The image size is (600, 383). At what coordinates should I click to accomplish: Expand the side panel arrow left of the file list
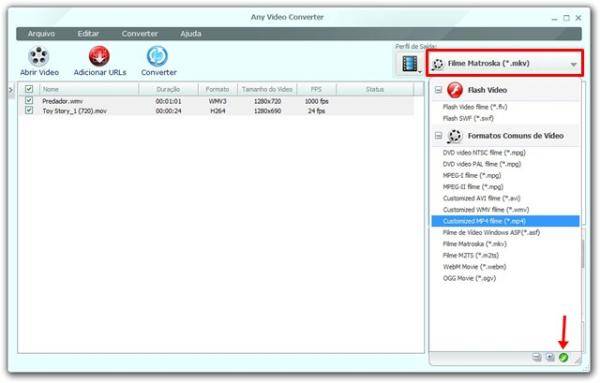point(11,90)
